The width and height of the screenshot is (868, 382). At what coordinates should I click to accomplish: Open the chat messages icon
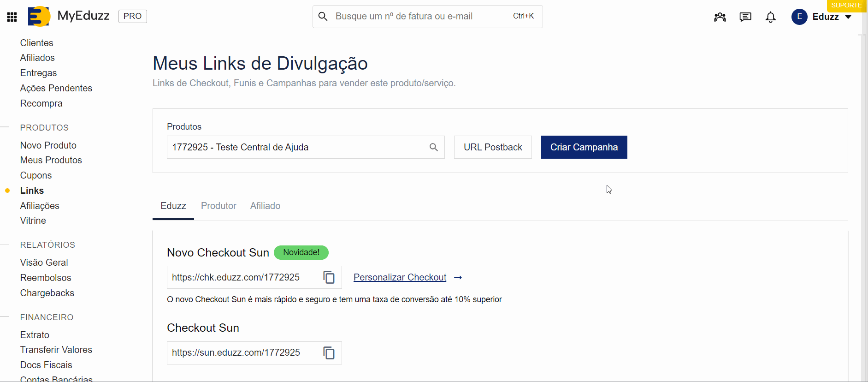point(745,17)
